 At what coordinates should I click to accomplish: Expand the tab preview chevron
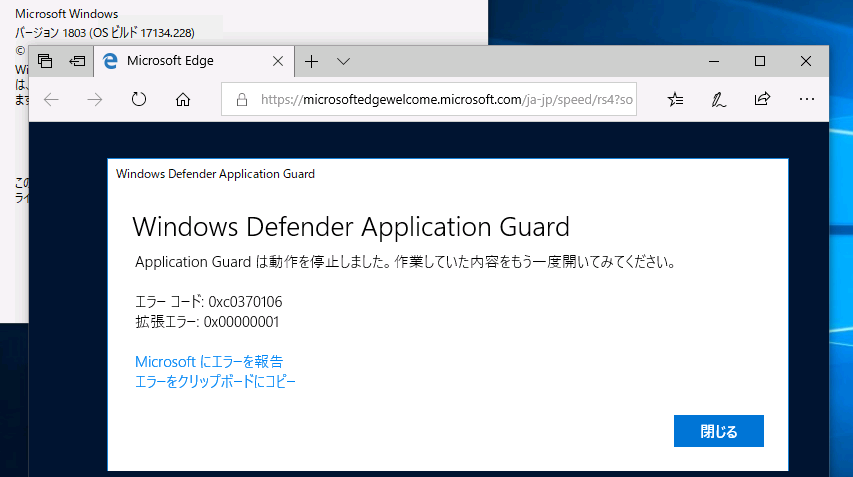(x=343, y=61)
